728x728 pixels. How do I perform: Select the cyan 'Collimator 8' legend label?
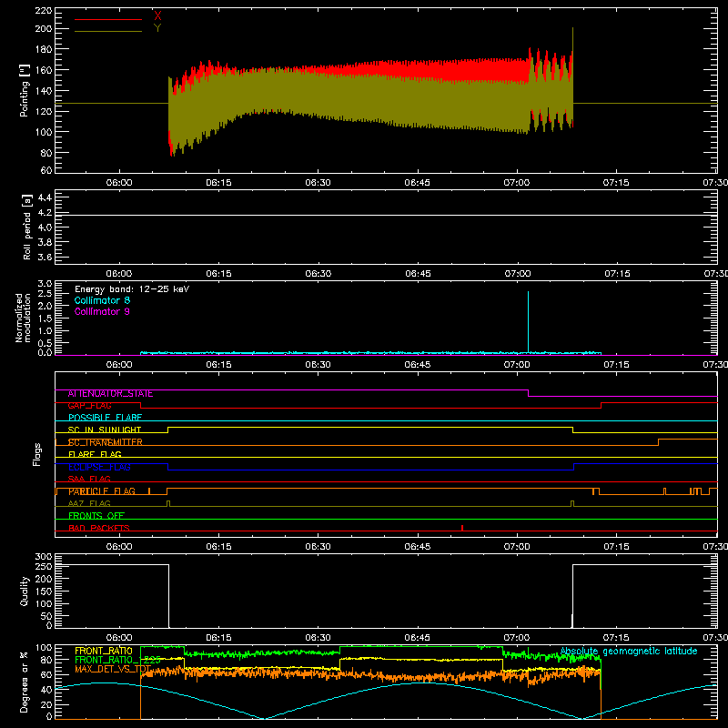[x=102, y=300]
